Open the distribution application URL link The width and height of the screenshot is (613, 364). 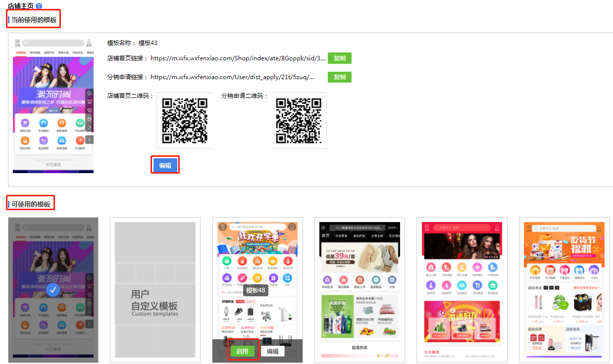[232, 77]
